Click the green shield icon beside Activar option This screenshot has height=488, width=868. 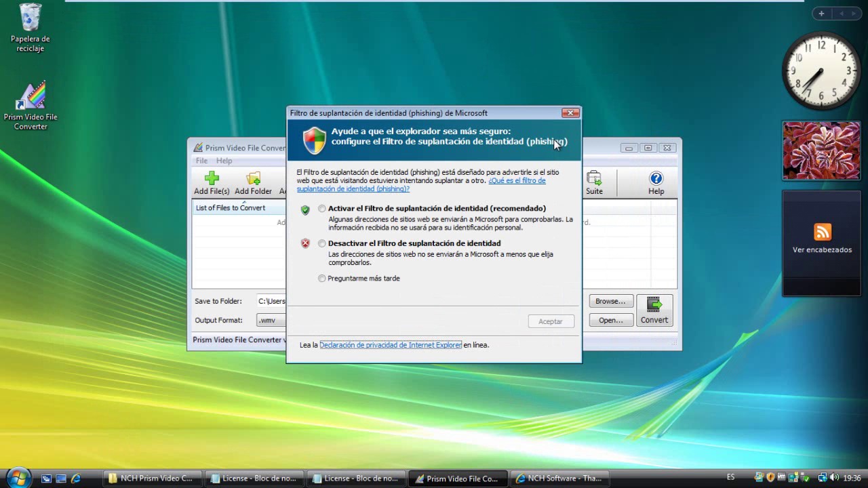[x=305, y=209]
